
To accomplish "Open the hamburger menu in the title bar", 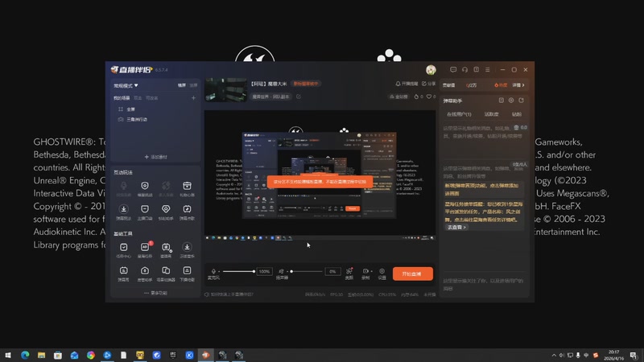I will pos(488,70).
